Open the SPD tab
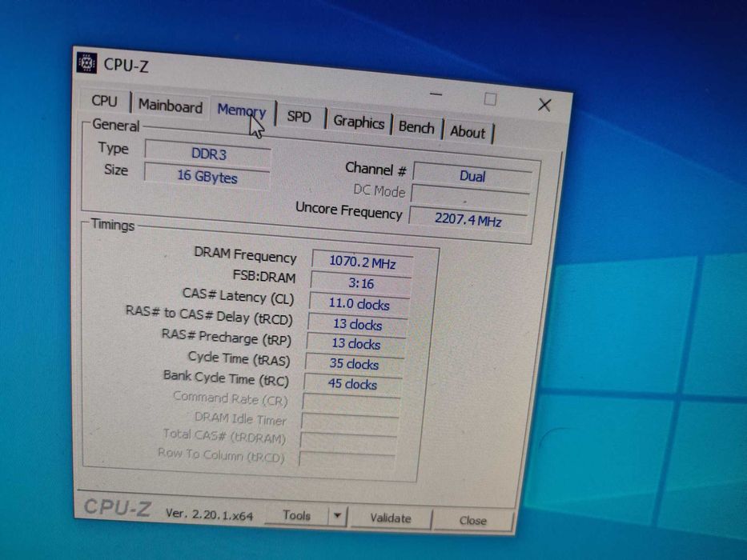Viewport: 747px width, 560px height. coord(299,117)
